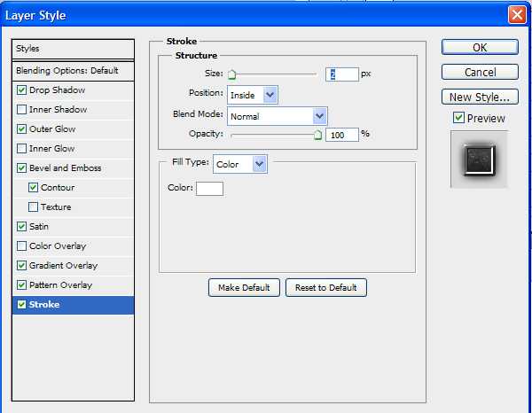
Task: Open the Drop Shadow settings label
Action: pyautogui.click(x=57, y=90)
